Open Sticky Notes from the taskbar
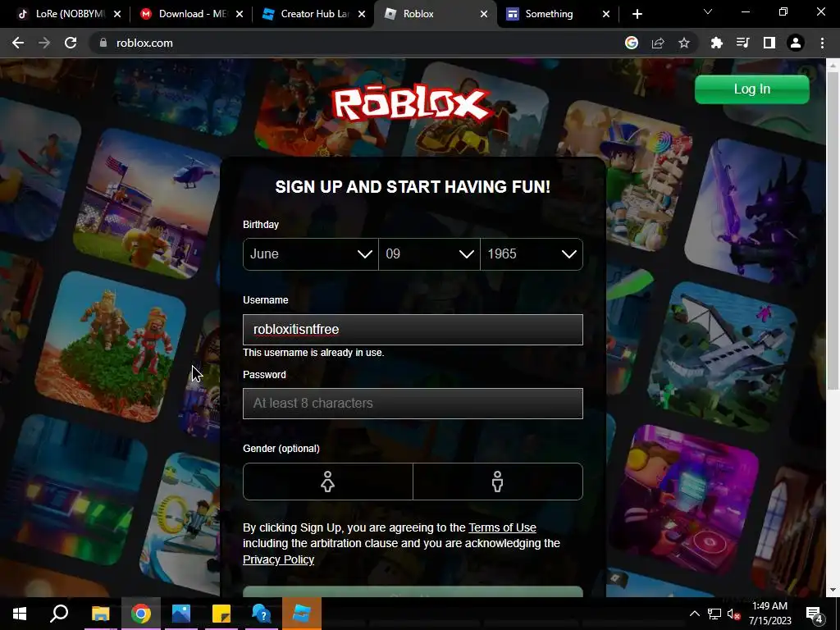The image size is (840, 630). point(221,614)
